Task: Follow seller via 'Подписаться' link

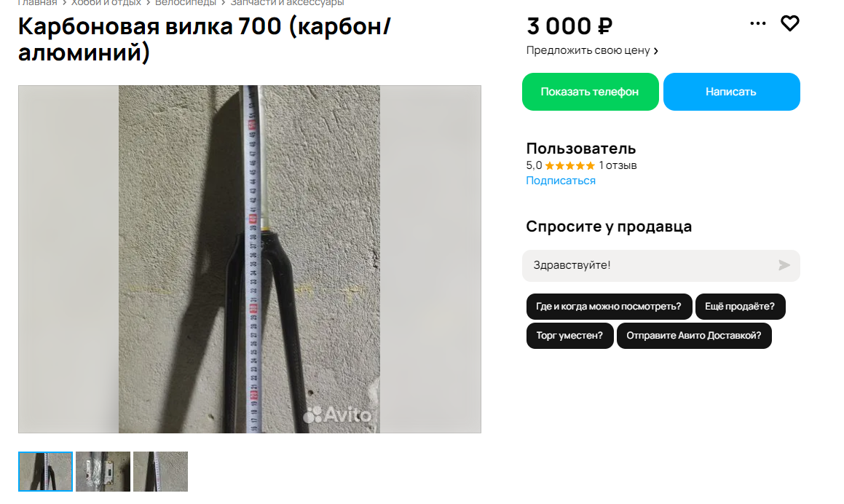Action: [560, 181]
